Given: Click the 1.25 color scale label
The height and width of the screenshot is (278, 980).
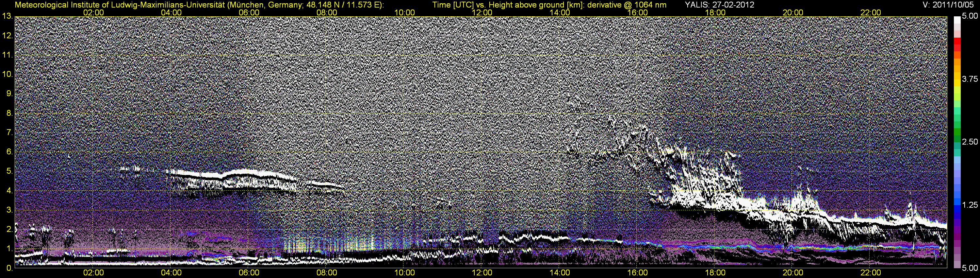Looking at the screenshot, I should click(x=970, y=205).
